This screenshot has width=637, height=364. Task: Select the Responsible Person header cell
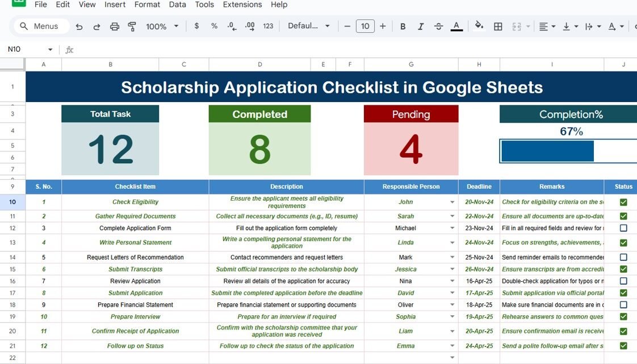tap(411, 187)
